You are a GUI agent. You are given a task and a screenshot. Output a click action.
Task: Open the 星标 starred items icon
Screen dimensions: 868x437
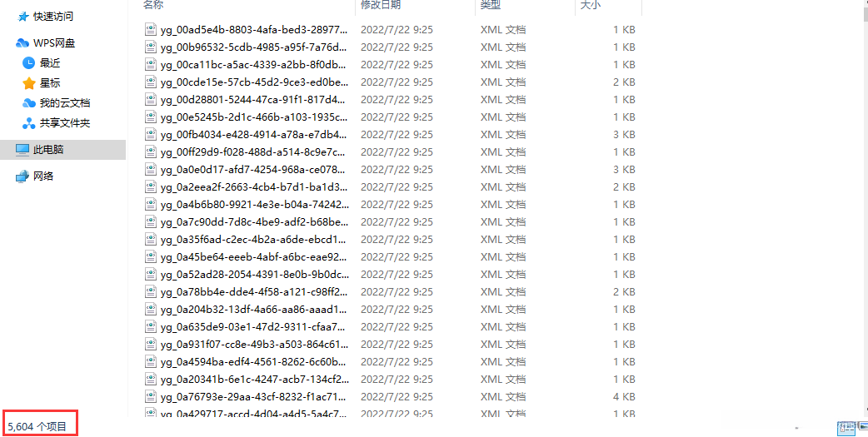(x=29, y=83)
